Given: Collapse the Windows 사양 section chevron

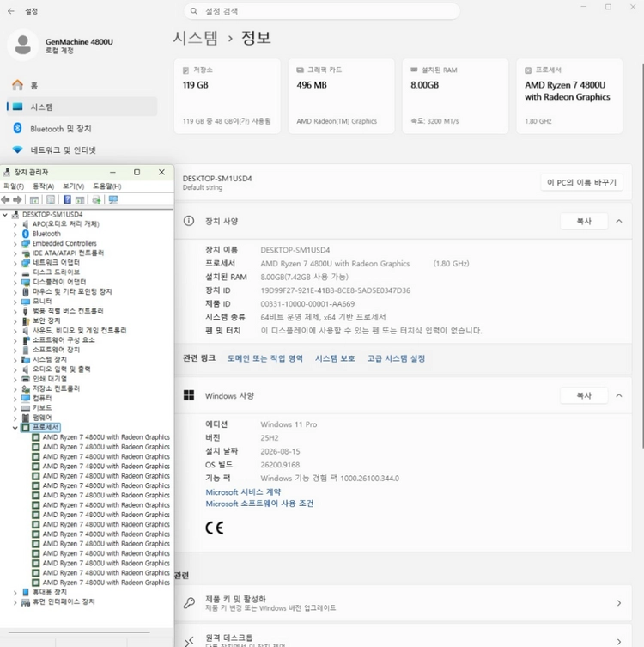Looking at the screenshot, I should coord(619,395).
